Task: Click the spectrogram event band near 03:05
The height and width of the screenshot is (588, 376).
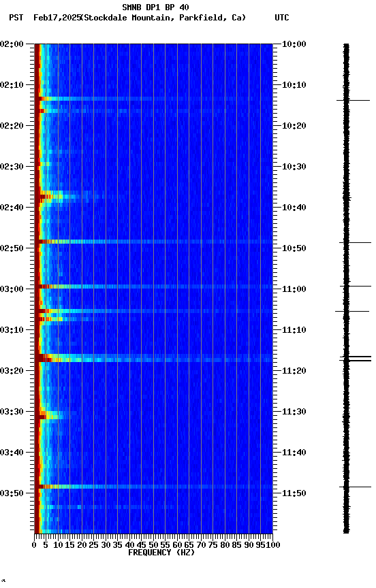Action: pyautogui.click(x=153, y=311)
